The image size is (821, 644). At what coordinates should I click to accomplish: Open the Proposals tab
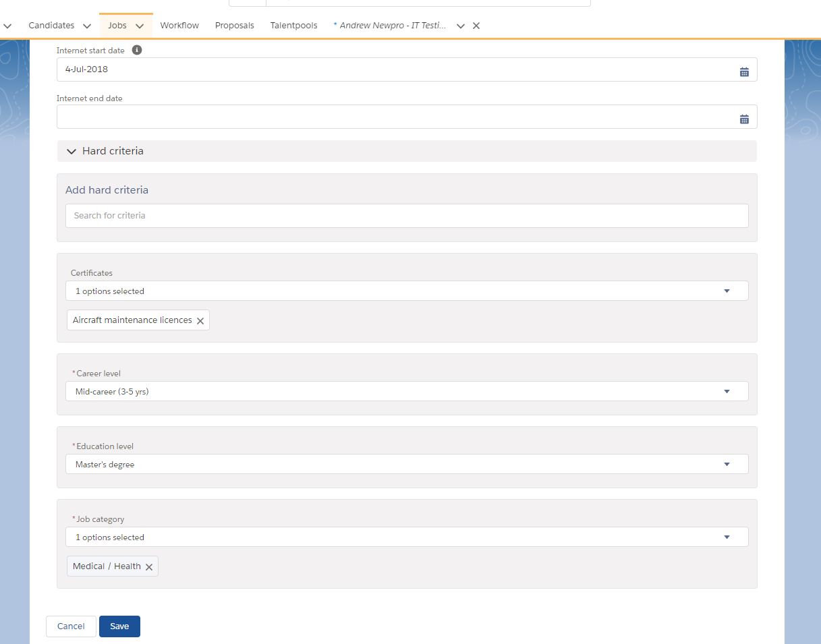pos(235,25)
